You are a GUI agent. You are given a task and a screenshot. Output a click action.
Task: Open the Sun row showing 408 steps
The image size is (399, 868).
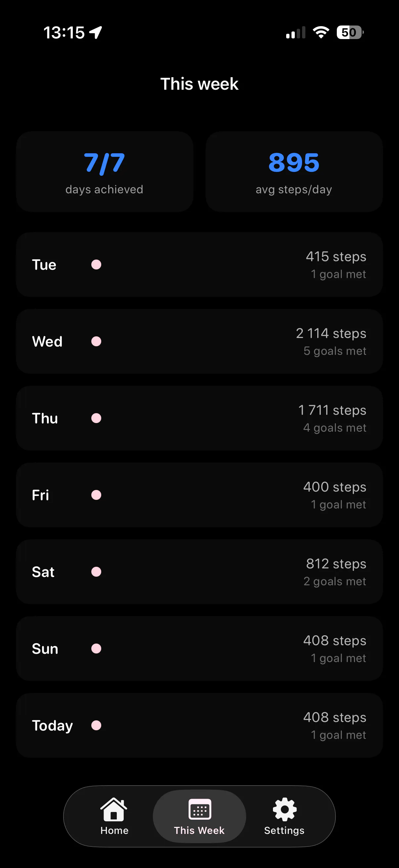pyautogui.click(x=199, y=649)
